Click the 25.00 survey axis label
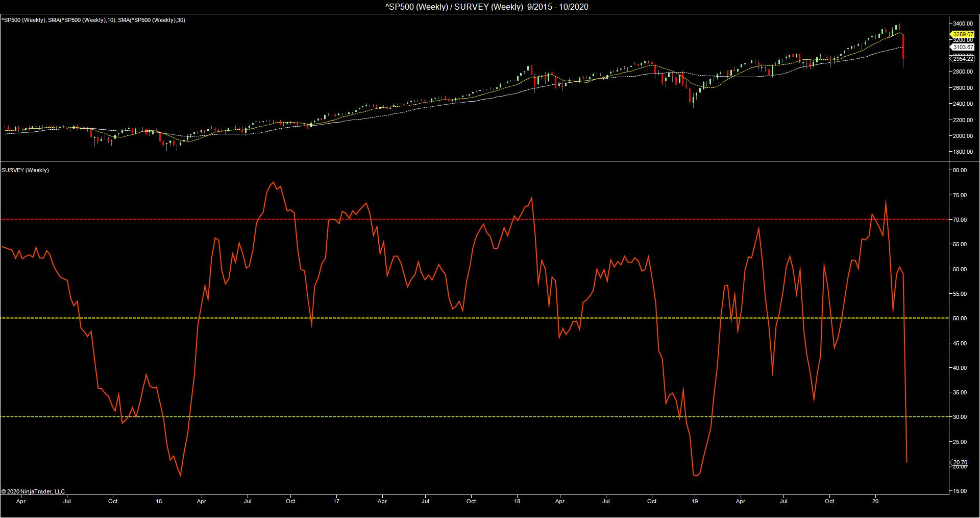 click(x=960, y=442)
